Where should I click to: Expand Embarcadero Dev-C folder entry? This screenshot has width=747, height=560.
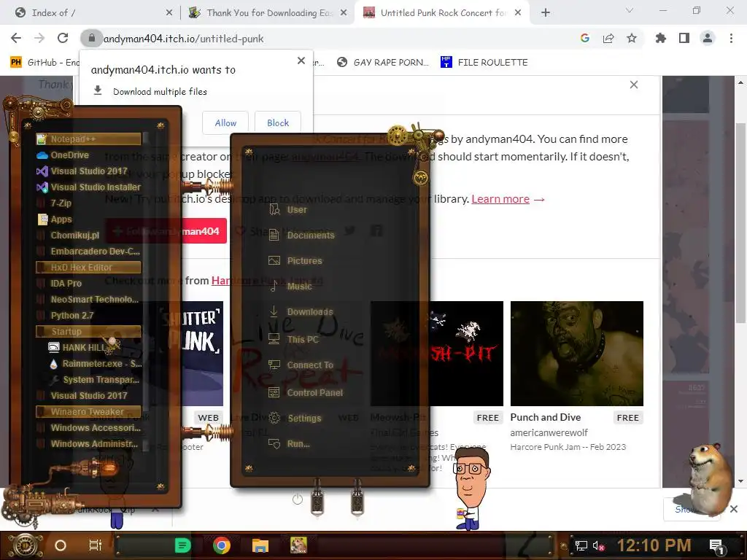88,252
